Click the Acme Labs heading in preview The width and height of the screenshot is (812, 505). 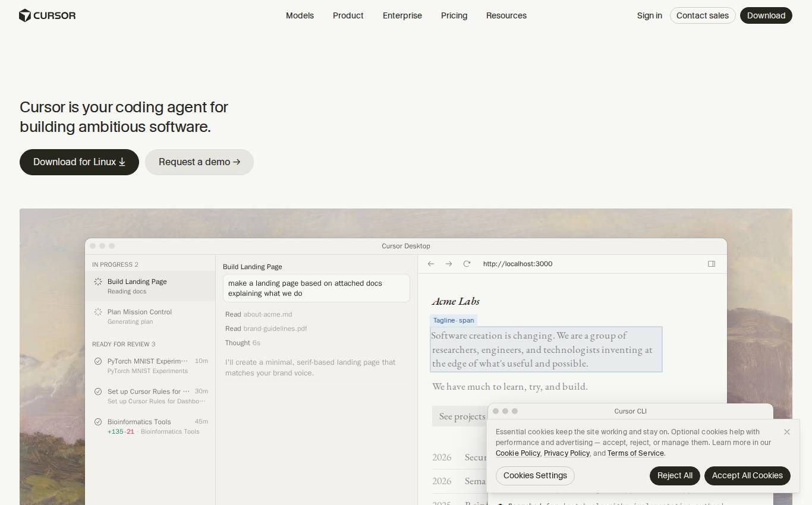(x=456, y=301)
